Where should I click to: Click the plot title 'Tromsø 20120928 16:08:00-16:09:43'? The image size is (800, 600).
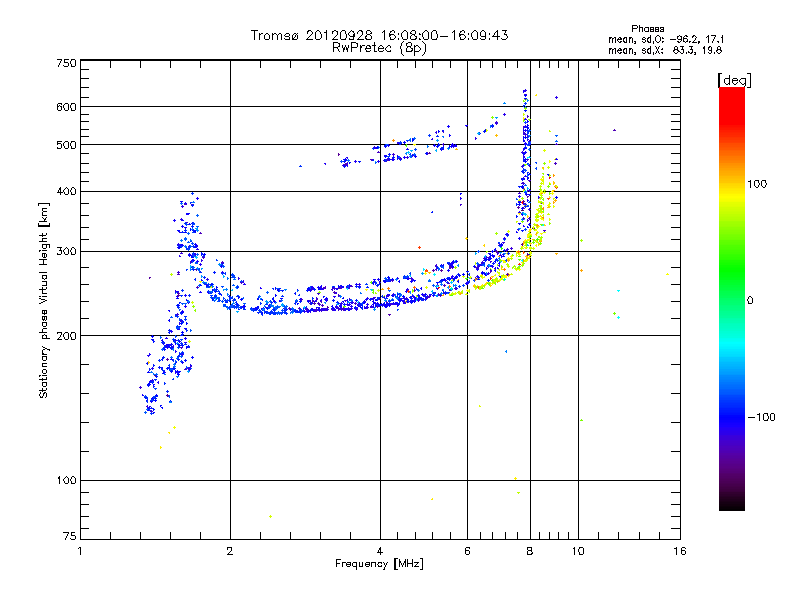379,35
